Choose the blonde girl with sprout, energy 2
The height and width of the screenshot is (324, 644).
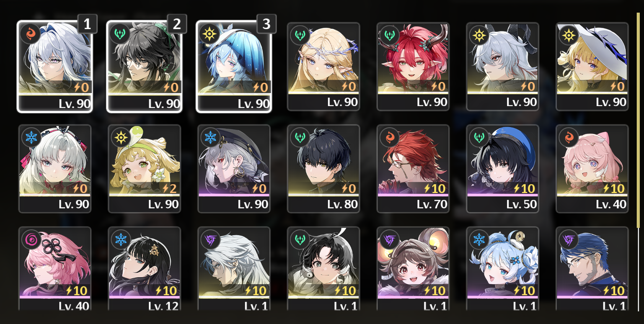[144, 169]
